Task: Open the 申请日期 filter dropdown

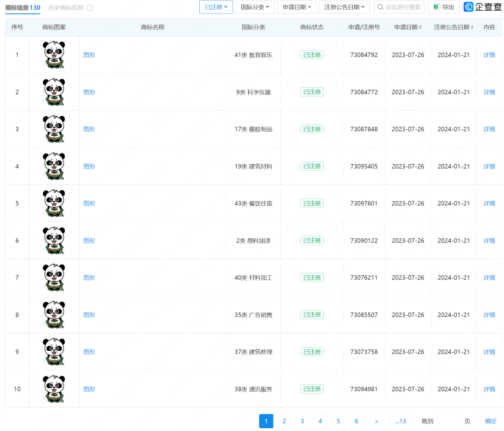Action: [296, 7]
